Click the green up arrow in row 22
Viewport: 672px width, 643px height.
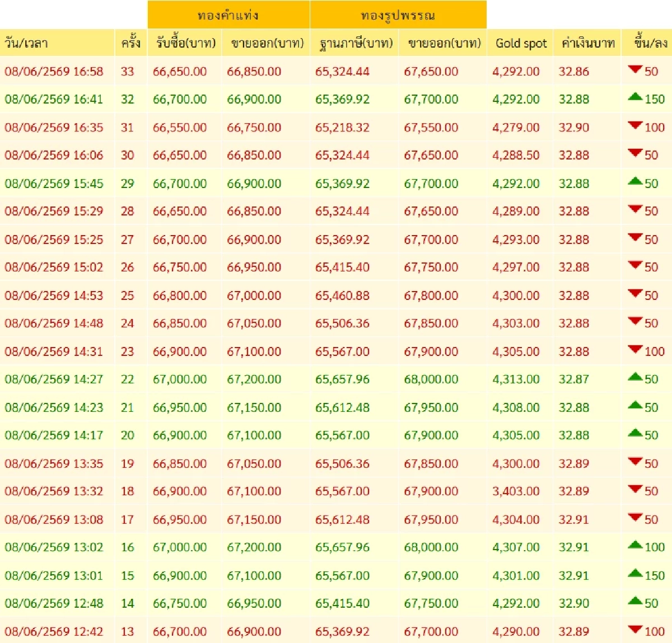coord(635,377)
